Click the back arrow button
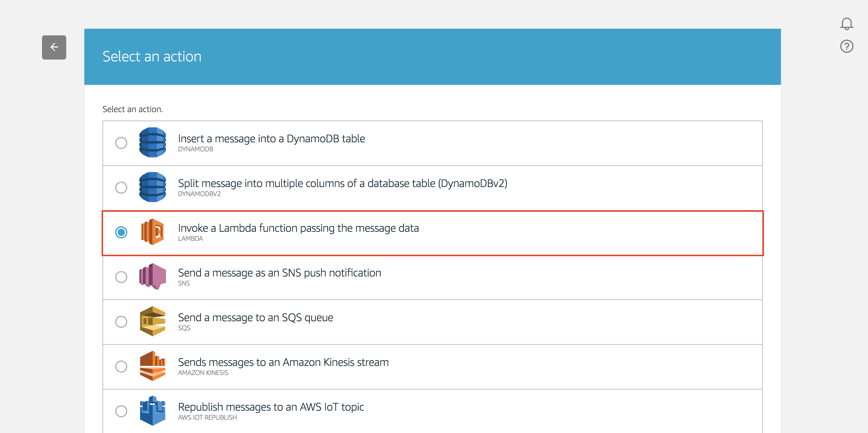The width and height of the screenshot is (868, 433). point(54,47)
